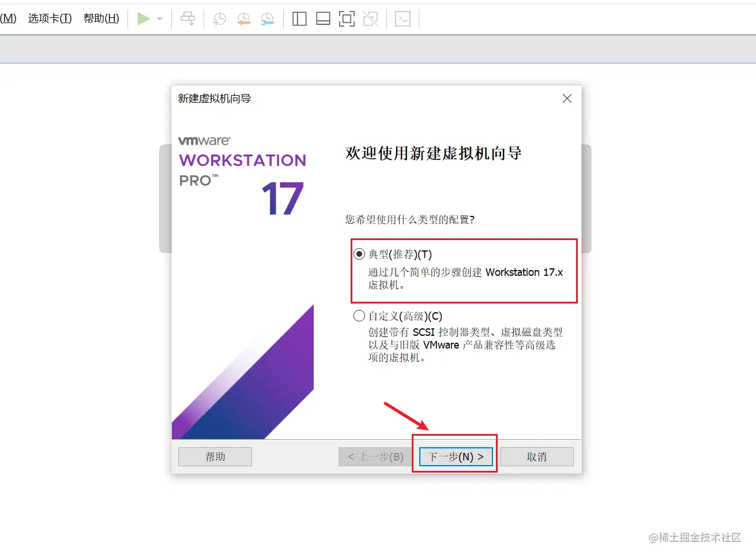
Task: Click the Unity mode icon
Action: click(370, 19)
